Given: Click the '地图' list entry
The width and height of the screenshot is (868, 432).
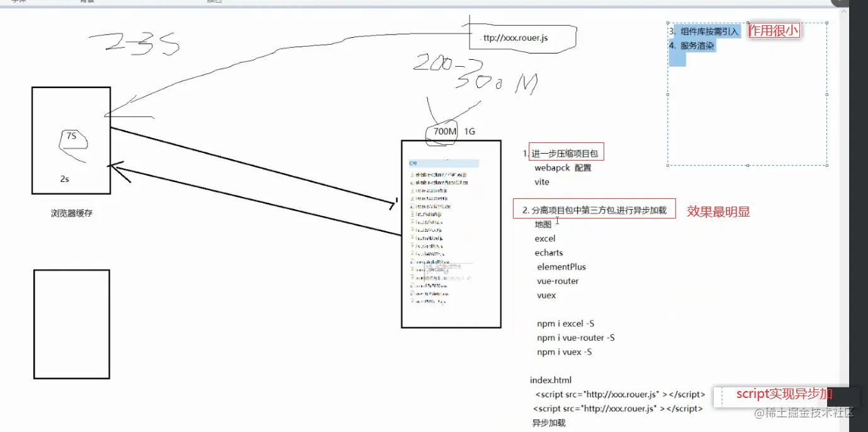Looking at the screenshot, I should point(543,224).
